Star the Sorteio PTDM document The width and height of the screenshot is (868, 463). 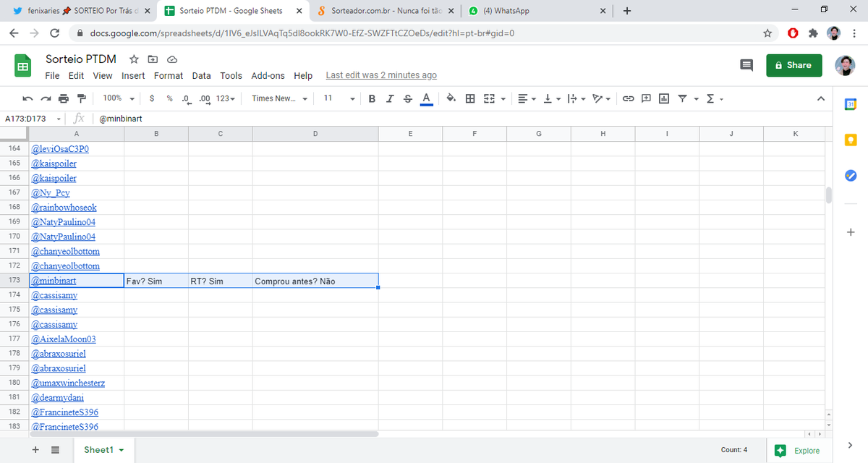[134, 59]
